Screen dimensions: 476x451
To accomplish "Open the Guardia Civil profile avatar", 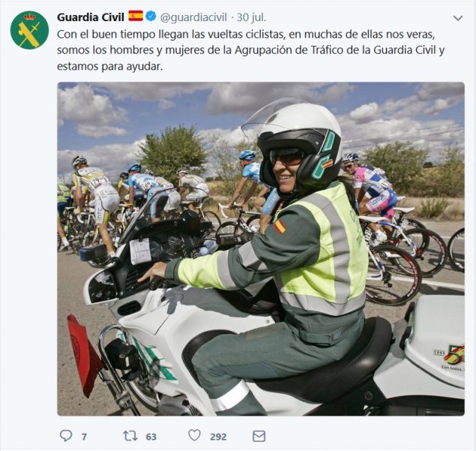I will (x=29, y=30).
